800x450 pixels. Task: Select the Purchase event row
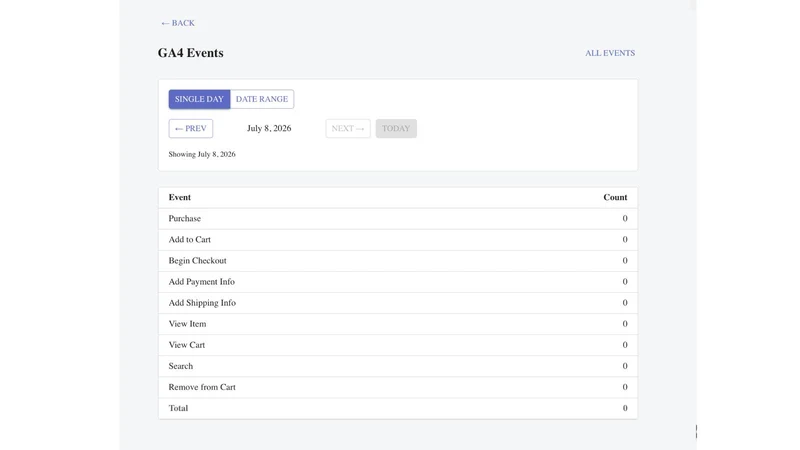point(398,218)
